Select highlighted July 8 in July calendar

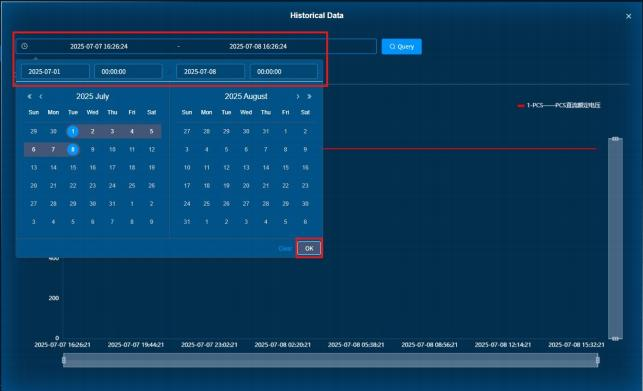point(73,149)
